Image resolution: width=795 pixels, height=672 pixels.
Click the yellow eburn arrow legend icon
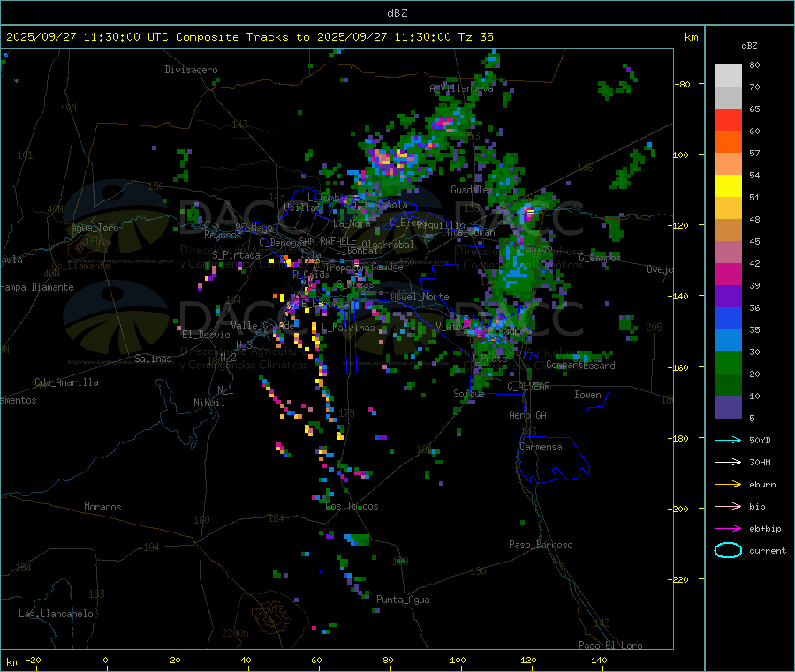728,484
